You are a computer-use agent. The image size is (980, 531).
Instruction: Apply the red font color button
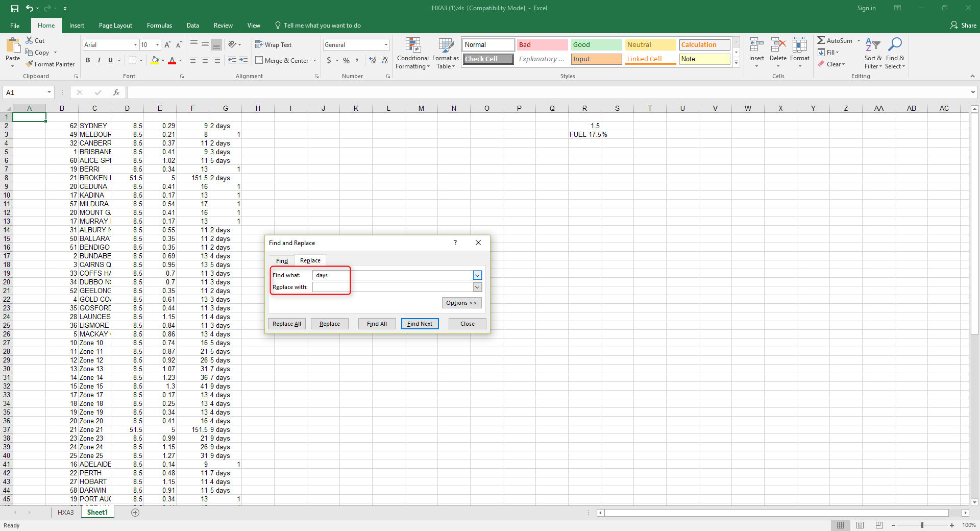coord(172,60)
